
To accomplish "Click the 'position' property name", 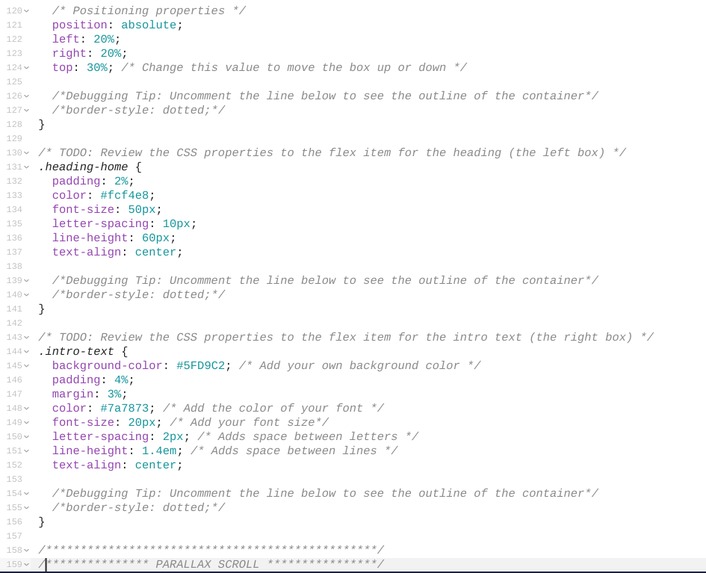I will [80, 25].
